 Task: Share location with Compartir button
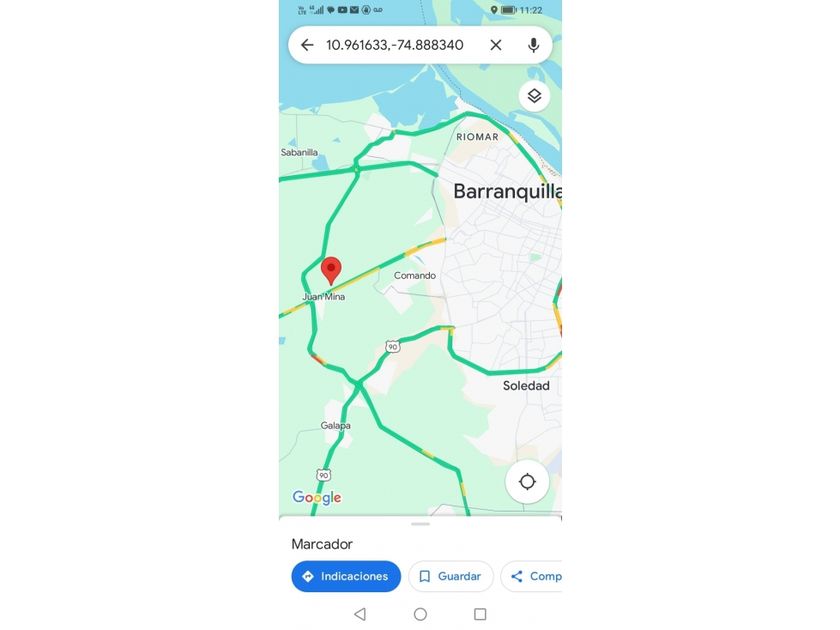[531, 576]
